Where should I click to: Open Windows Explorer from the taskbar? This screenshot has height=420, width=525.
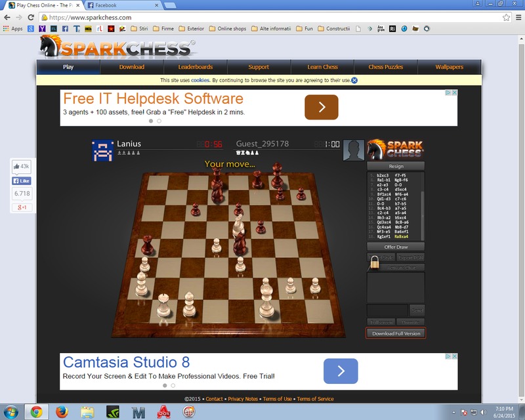(87, 412)
